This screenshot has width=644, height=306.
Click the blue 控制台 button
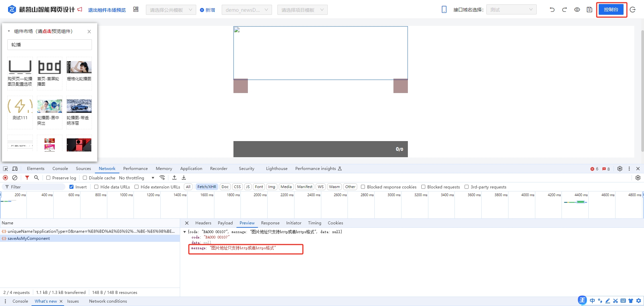[x=611, y=10]
